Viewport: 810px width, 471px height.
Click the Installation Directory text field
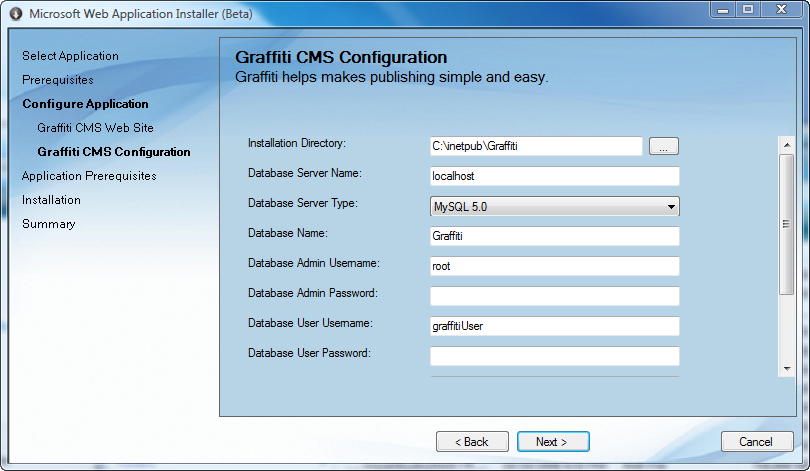536,147
